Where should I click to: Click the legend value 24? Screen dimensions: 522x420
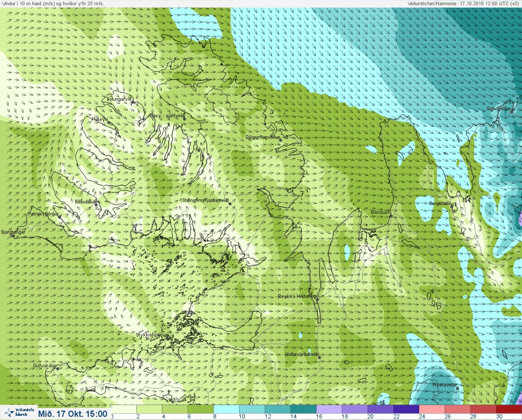pos(422,416)
